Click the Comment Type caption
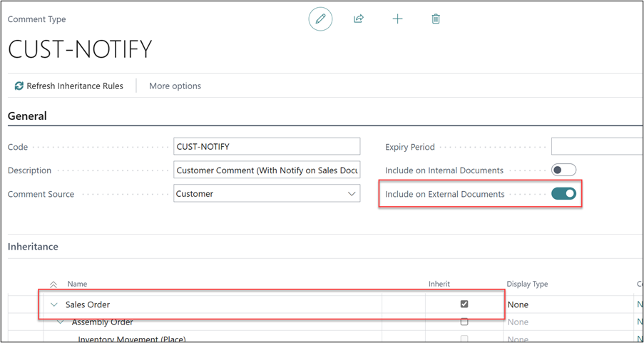Screen dimensions: 644x343 [36, 19]
